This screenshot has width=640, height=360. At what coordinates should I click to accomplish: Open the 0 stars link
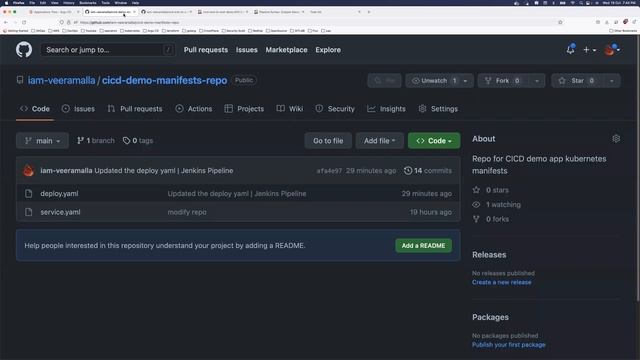pyautogui.click(x=491, y=190)
